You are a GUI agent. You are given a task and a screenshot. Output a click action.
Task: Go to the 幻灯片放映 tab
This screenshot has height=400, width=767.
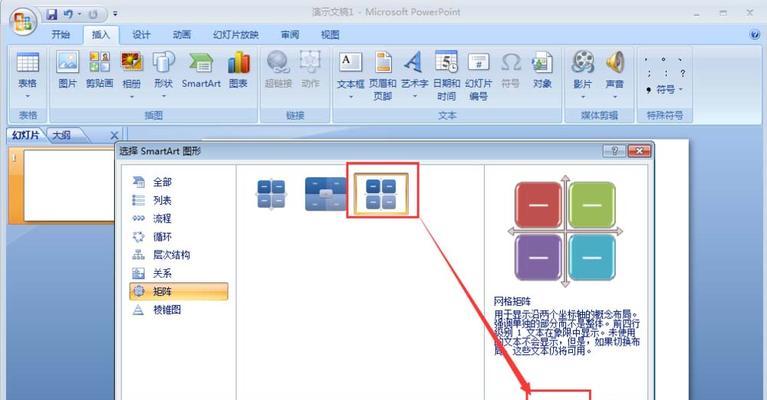236,35
